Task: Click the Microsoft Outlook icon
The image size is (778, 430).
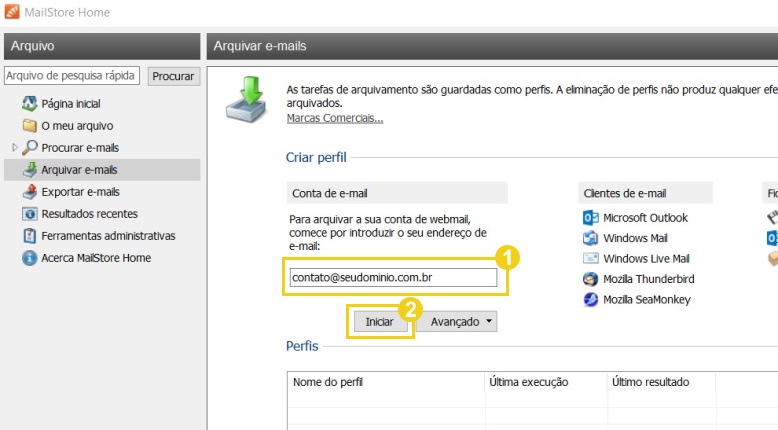Action: coord(590,218)
